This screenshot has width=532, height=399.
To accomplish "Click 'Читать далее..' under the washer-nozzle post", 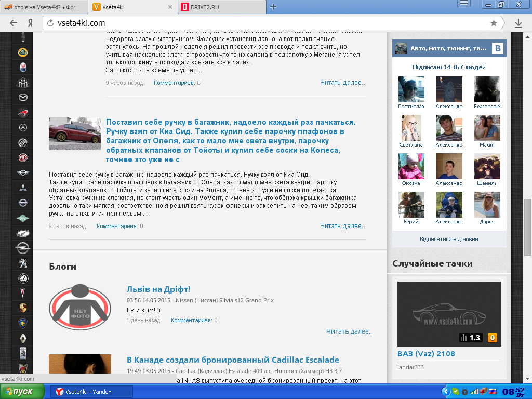I will (342, 83).
